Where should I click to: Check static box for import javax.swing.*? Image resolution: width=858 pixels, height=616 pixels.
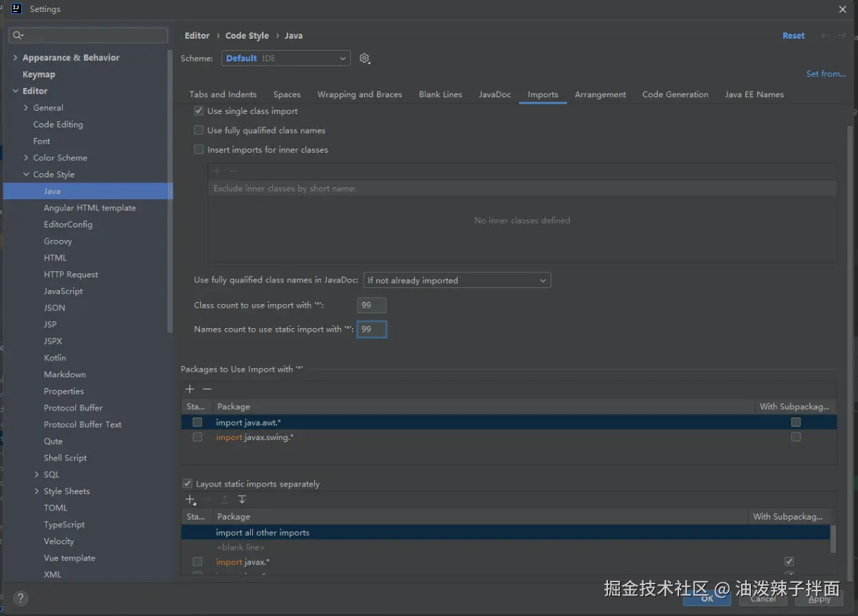[x=197, y=437]
